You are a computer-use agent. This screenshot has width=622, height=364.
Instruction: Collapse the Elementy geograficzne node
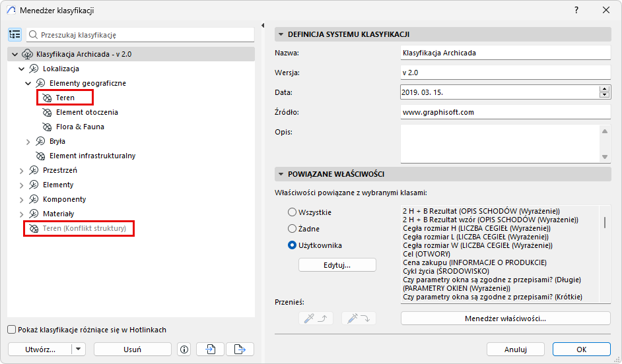click(28, 83)
